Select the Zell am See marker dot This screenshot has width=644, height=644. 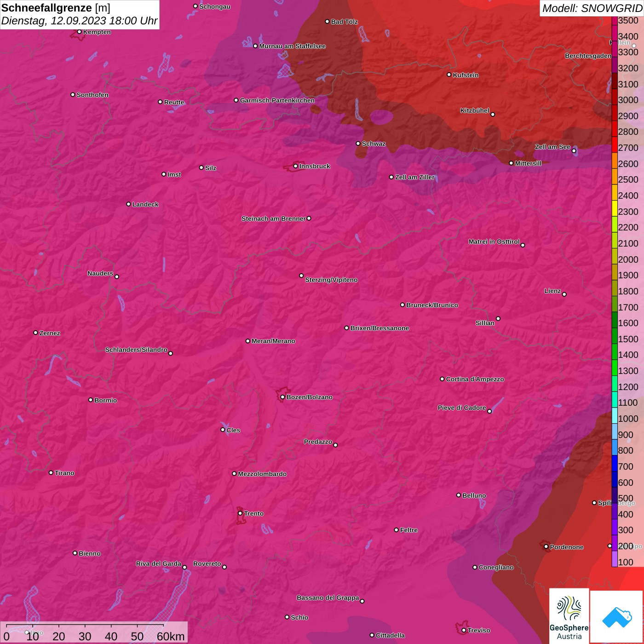574,150
